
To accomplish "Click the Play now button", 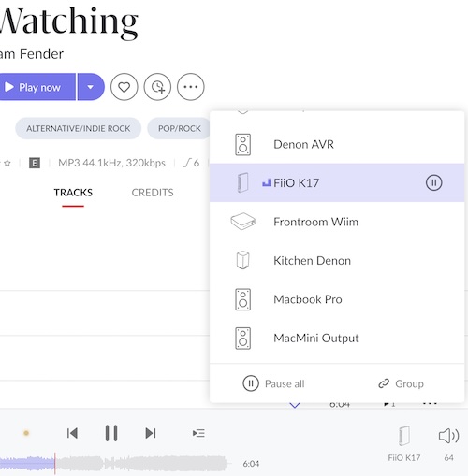I will pos(37,87).
